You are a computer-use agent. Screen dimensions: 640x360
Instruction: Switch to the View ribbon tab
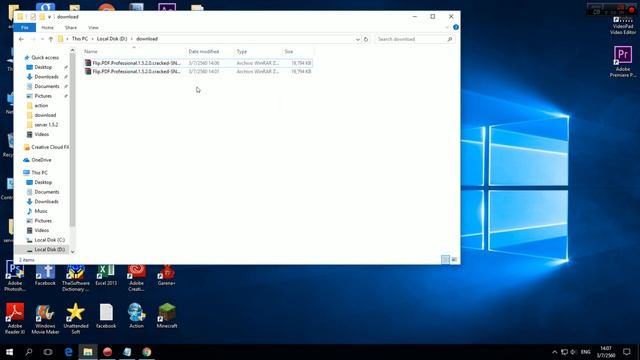[93, 27]
